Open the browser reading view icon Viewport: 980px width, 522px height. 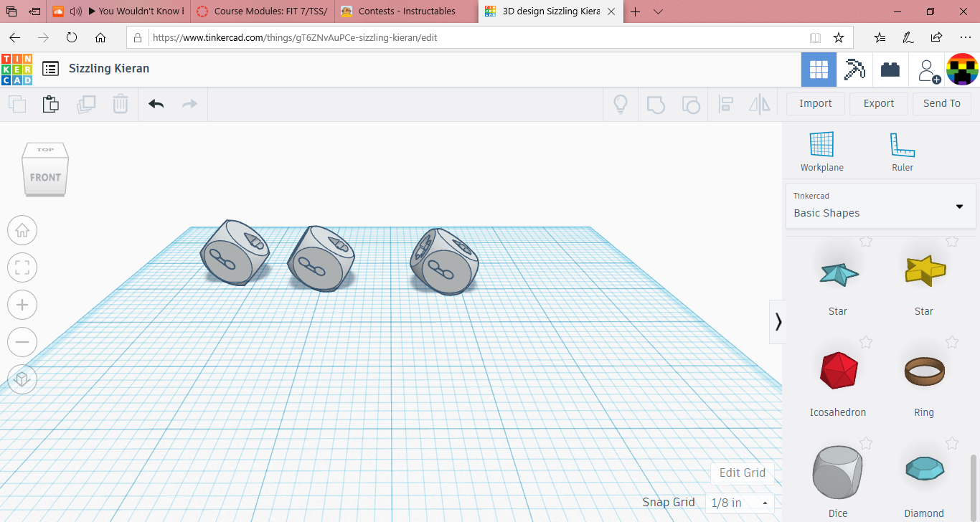tap(815, 37)
